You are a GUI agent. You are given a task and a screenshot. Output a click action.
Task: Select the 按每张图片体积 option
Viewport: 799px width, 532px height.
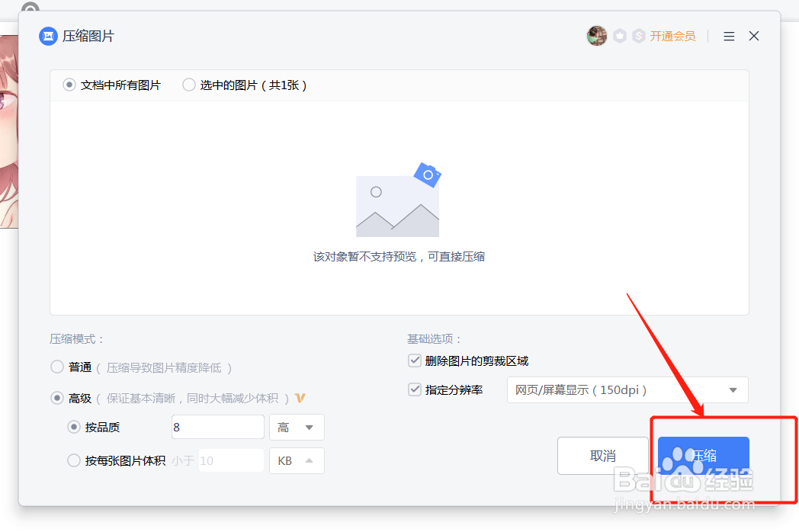(x=73, y=460)
